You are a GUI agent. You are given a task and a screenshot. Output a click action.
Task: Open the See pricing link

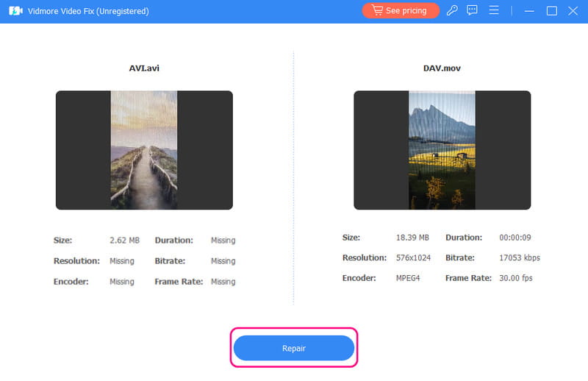(401, 11)
